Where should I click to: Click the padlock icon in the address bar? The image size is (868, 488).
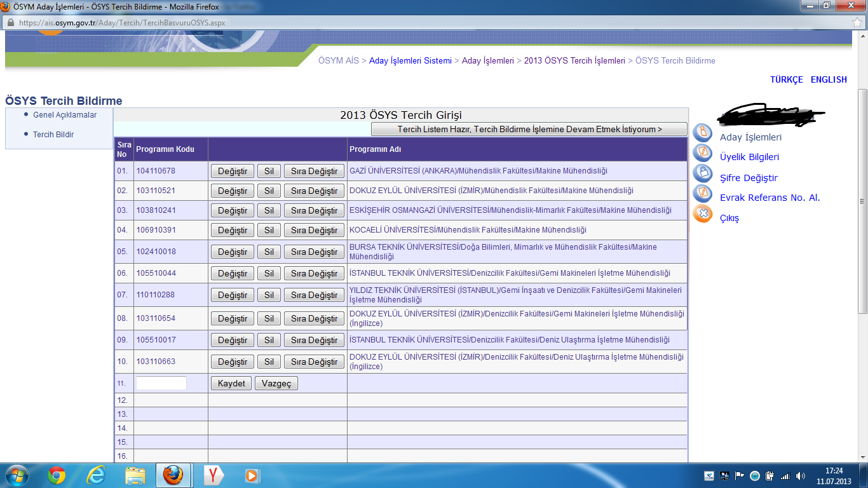(x=10, y=22)
